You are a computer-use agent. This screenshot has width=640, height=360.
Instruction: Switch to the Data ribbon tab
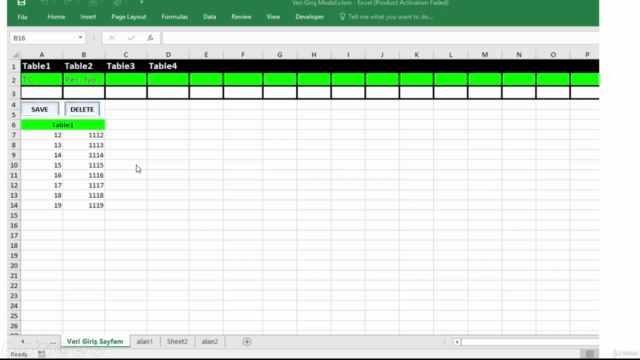[x=209, y=17]
